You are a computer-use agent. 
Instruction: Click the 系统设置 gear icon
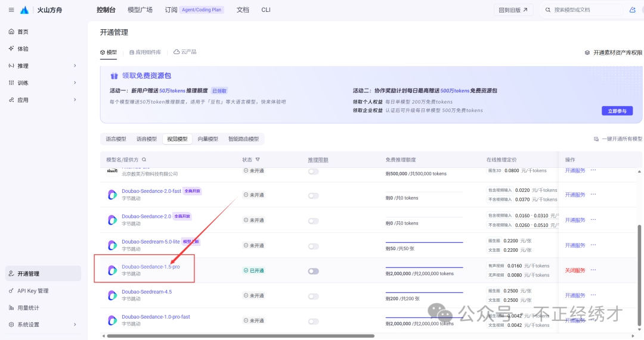11,325
